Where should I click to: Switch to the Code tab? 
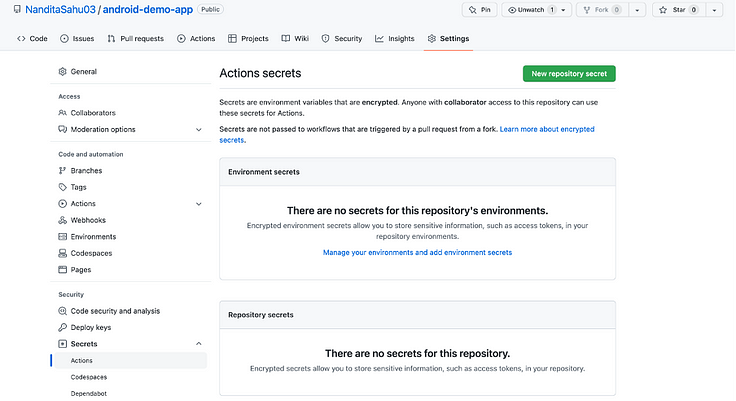[x=32, y=39]
